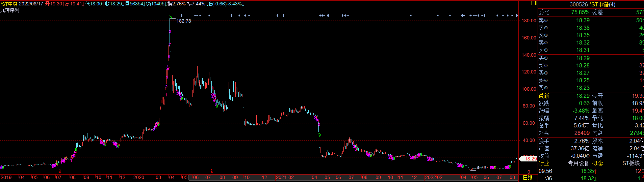644x182 pixels.
Task: Open the 九转序列 indicator label
Action: pyautogui.click(x=10, y=10)
